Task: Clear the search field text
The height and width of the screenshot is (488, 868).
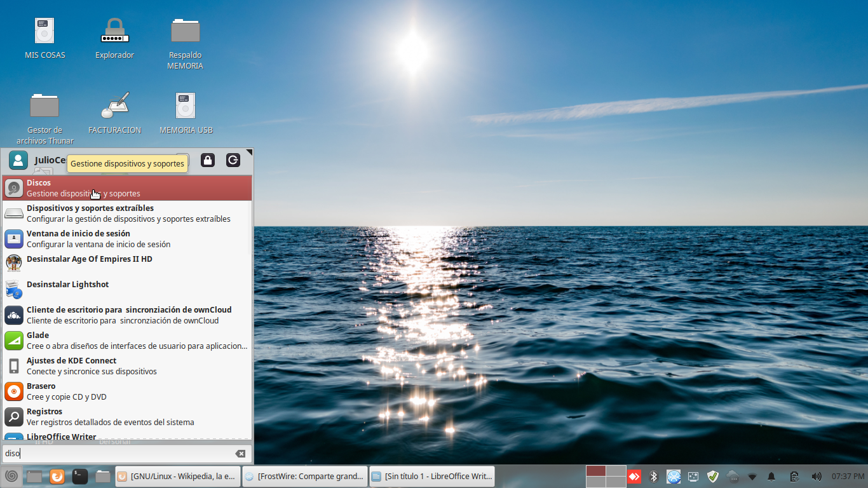Action: [240, 454]
